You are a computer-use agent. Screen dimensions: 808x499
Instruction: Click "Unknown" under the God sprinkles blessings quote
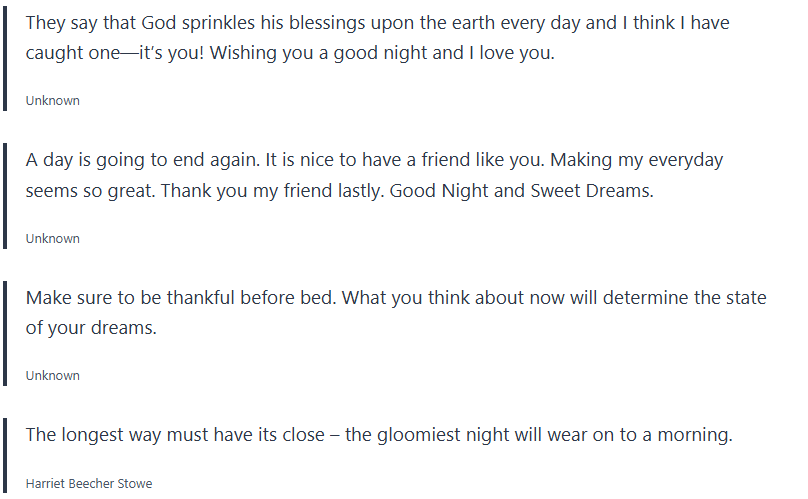click(53, 101)
